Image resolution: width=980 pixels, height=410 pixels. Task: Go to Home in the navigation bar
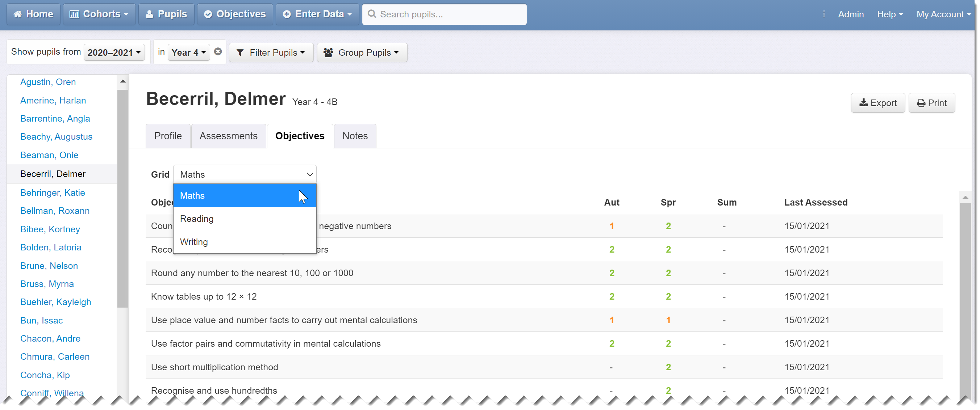pos(33,14)
